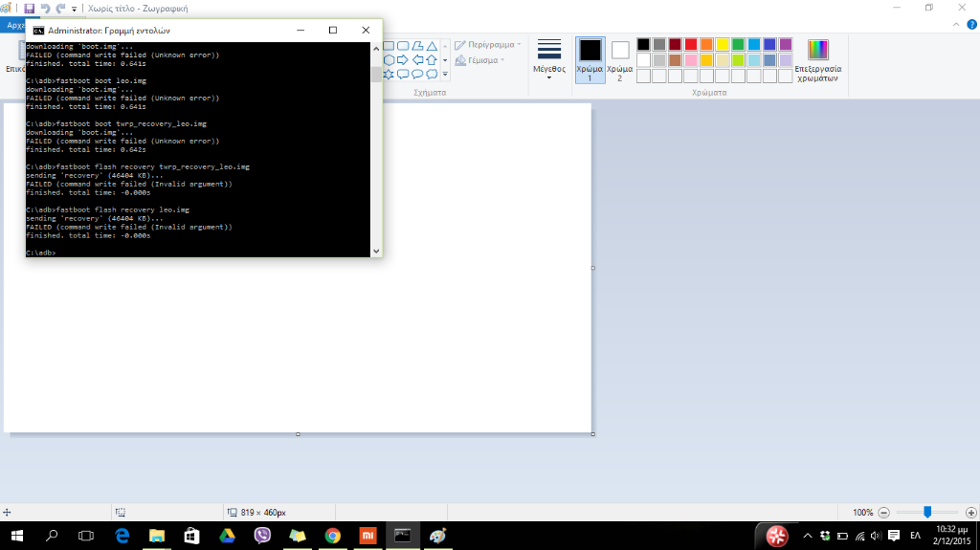The height and width of the screenshot is (550, 980).
Task: Click the Undo arrow in title bar
Action: tap(45, 8)
